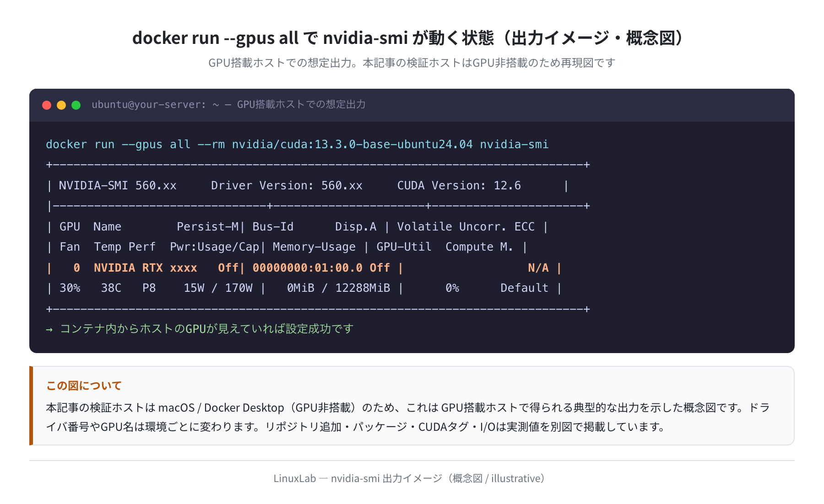This screenshot has height=504, width=824.
Task: Click the green maximize dot in terminal header
Action: tap(76, 105)
